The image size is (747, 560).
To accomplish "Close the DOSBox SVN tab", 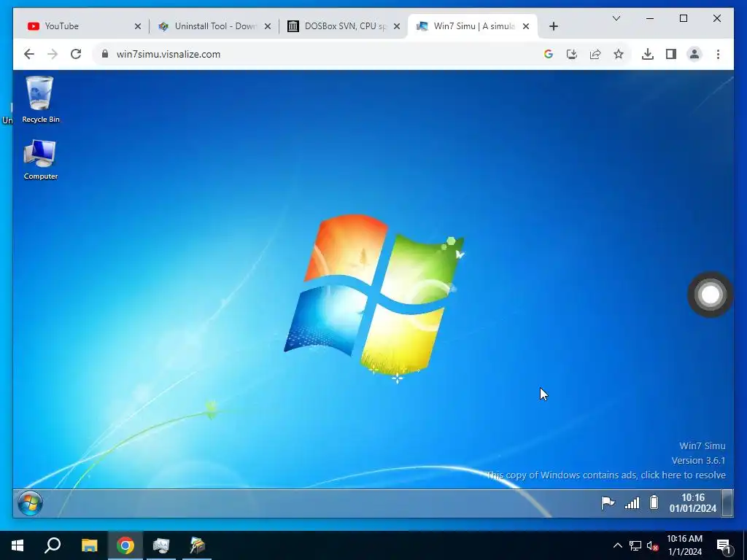I will (397, 26).
